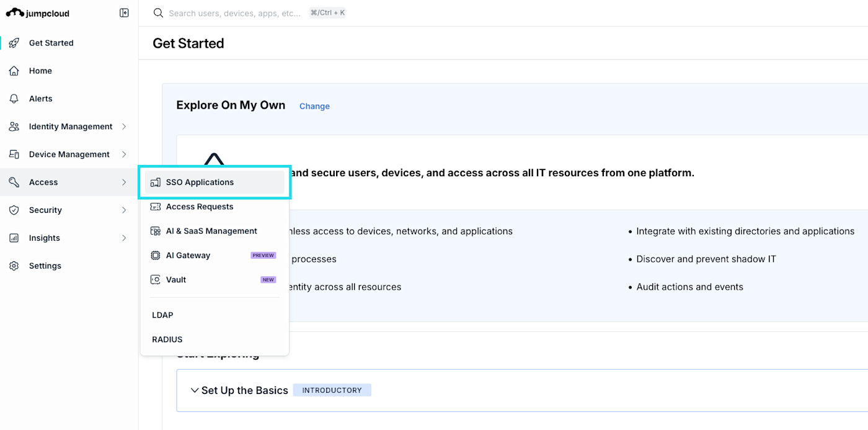The image size is (868, 430).
Task: Click "Integrate with existing directories and applications"
Action: coord(745,231)
